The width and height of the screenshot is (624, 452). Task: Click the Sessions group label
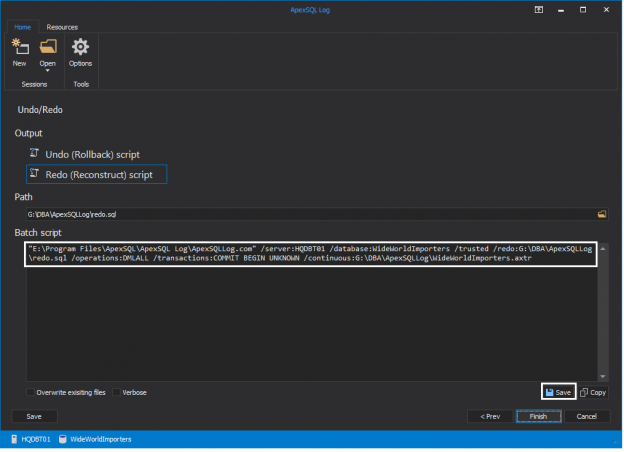[34, 84]
